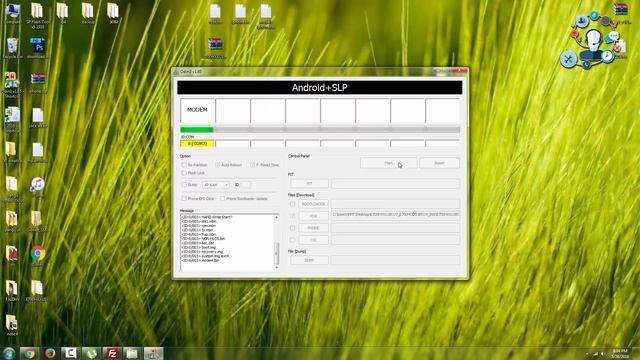
Task: Click the Message log scrollbar thumb
Action: [277, 254]
